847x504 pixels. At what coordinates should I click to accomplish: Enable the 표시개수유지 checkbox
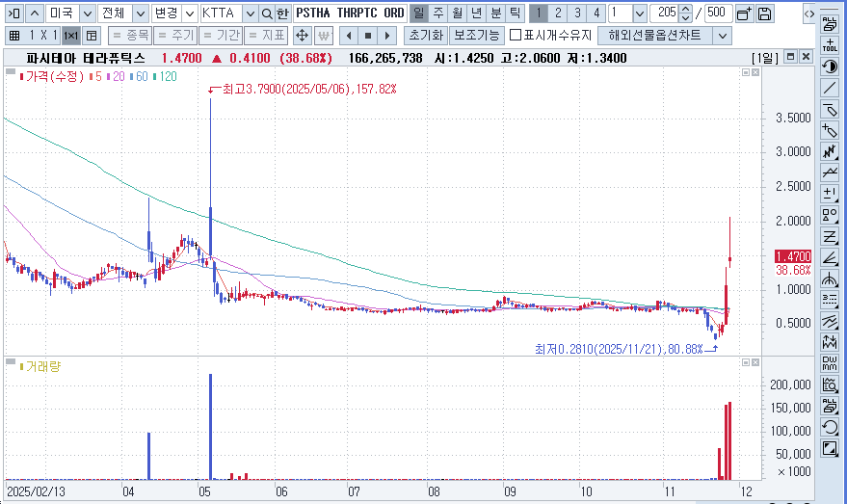(x=516, y=36)
